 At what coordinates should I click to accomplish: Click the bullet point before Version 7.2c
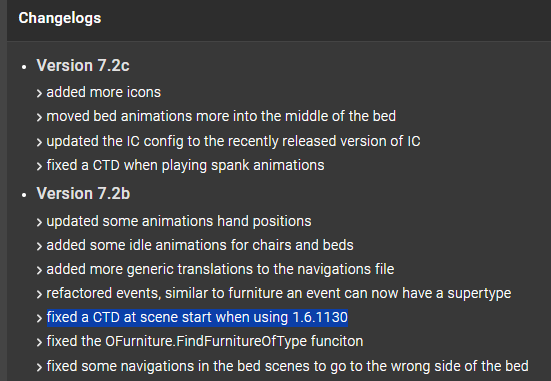point(24,67)
